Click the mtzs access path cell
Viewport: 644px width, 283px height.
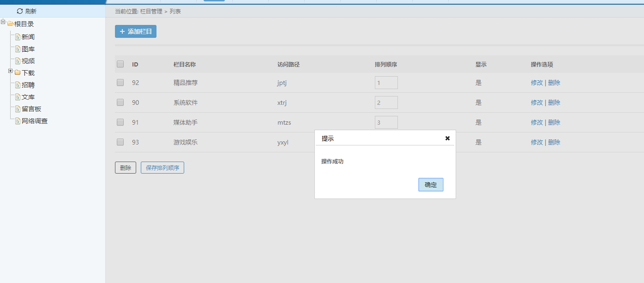tap(284, 122)
